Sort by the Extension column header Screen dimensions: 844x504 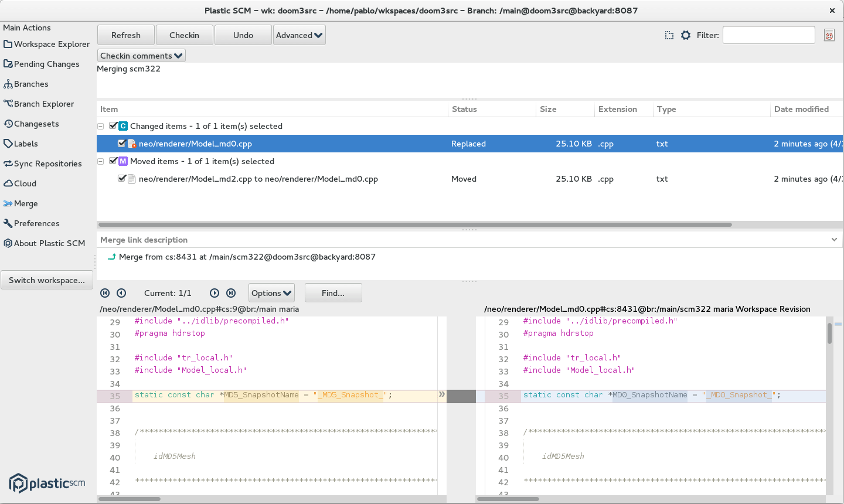tap(624, 109)
